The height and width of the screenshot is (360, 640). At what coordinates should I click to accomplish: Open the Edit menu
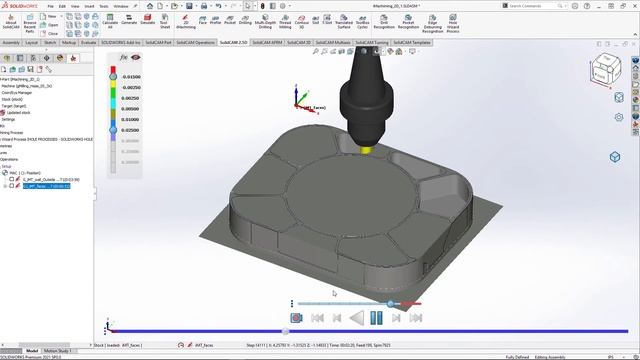click(x=62, y=6)
